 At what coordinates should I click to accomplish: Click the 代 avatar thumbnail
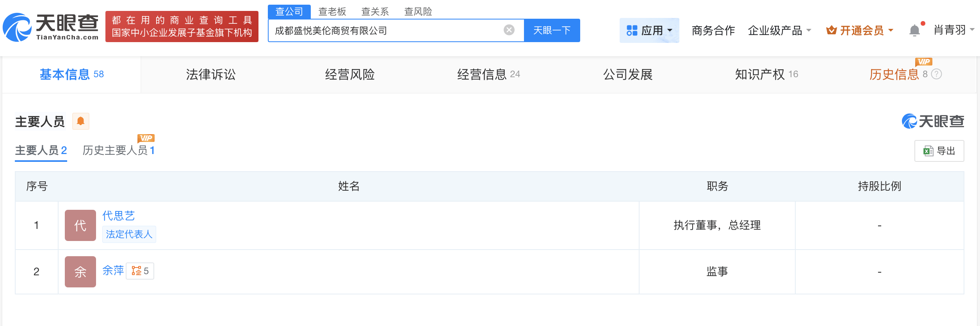(80, 225)
